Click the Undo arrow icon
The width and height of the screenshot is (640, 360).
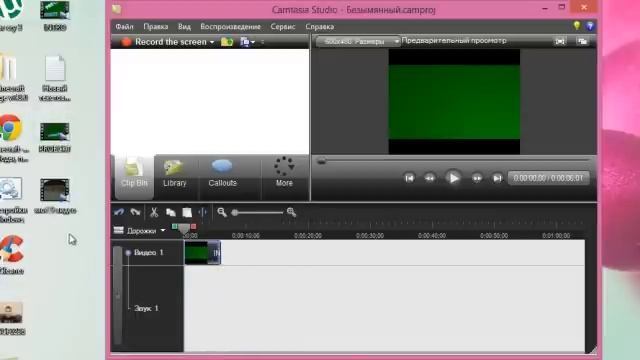coord(119,212)
